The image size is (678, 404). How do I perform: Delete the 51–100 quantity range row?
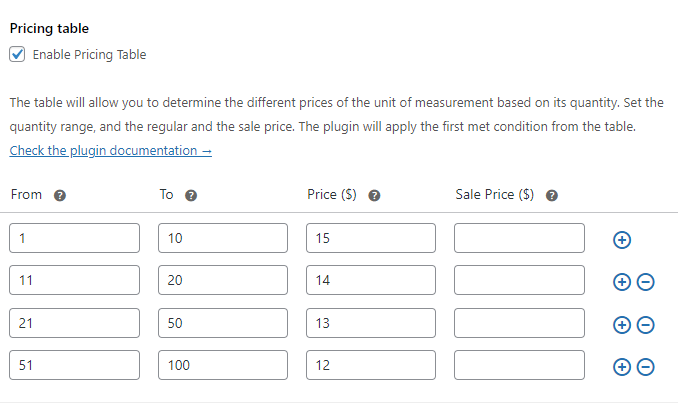(645, 367)
